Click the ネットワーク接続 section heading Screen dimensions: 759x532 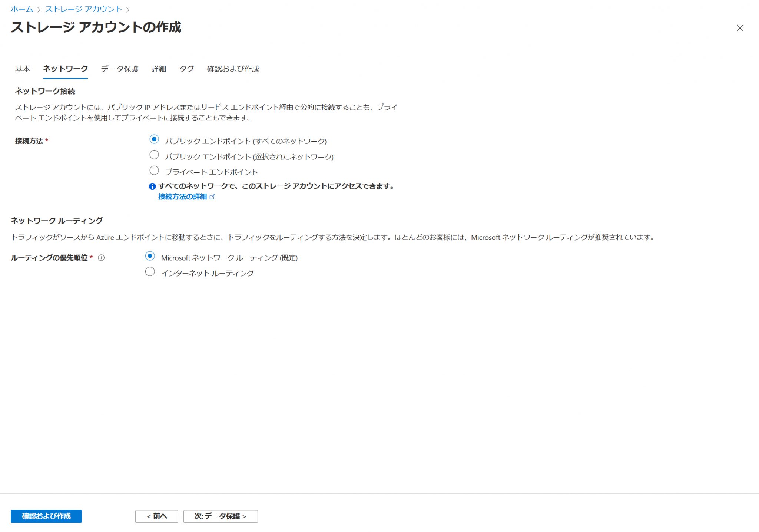pyautogui.click(x=45, y=91)
